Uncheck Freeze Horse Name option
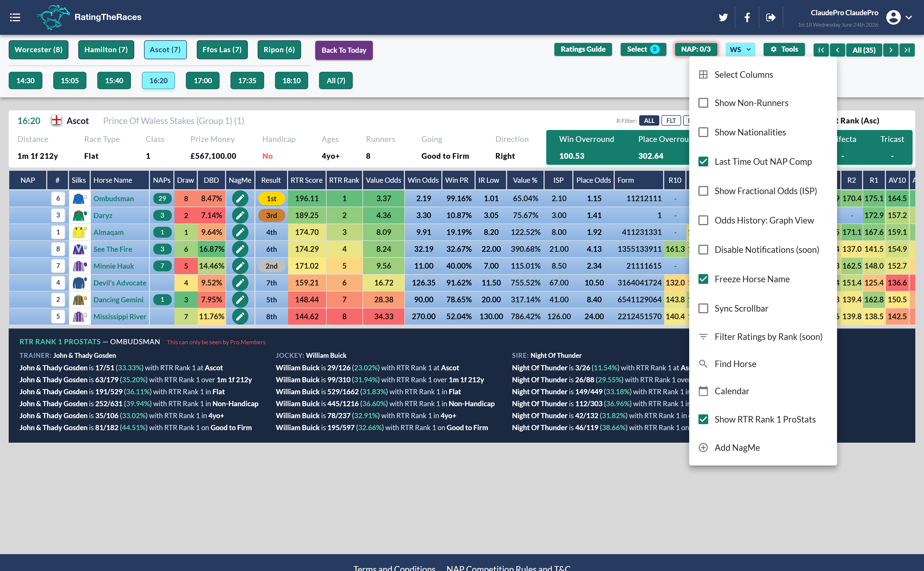924x571 pixels. [703, 279]
